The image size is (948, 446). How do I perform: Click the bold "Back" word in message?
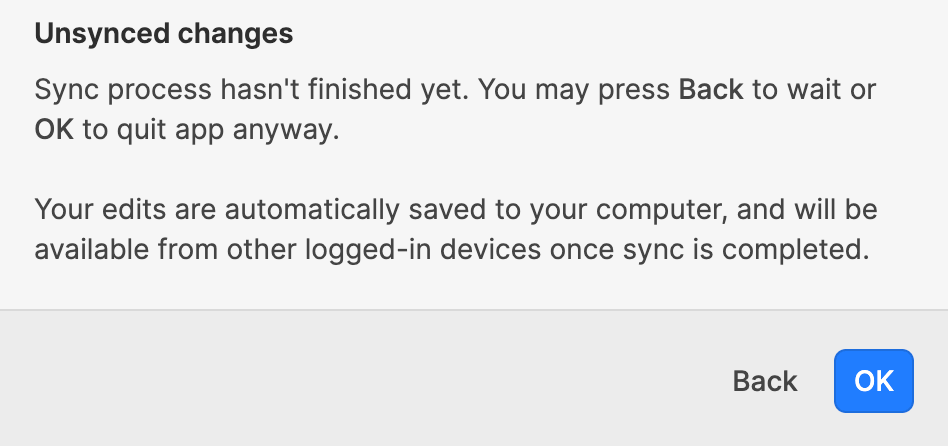711,90
